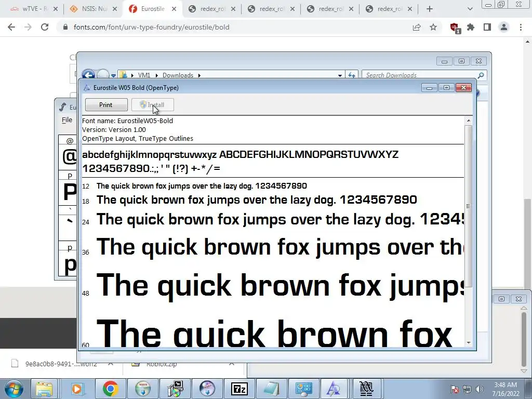Image resolution: width=532 pixels, height=399 pixels.
Task: Click the padlock site info icon
Action: pos(65,27)
